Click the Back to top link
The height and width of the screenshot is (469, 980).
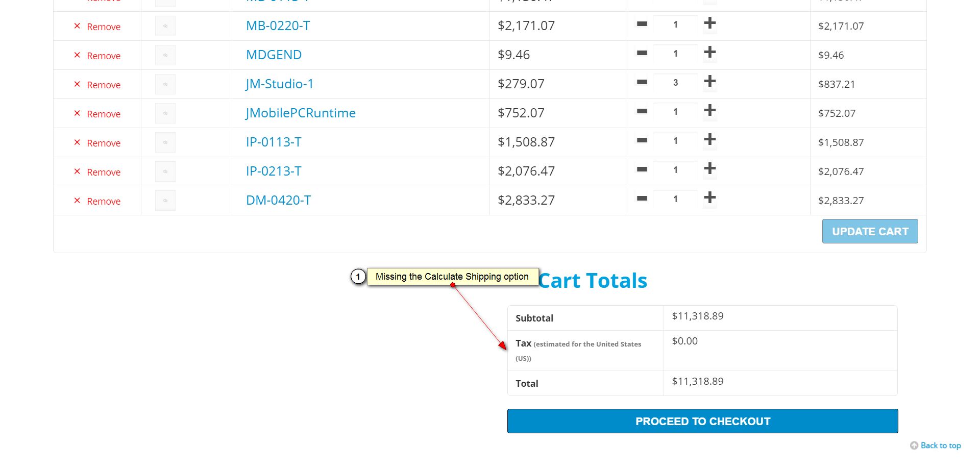click(940, 446)
